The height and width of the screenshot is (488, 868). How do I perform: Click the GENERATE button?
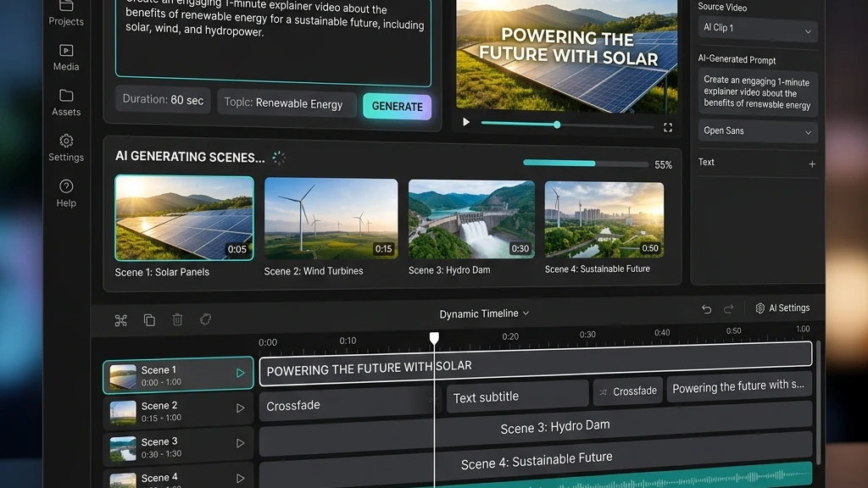pyautogui.click(x=397, y=106)
